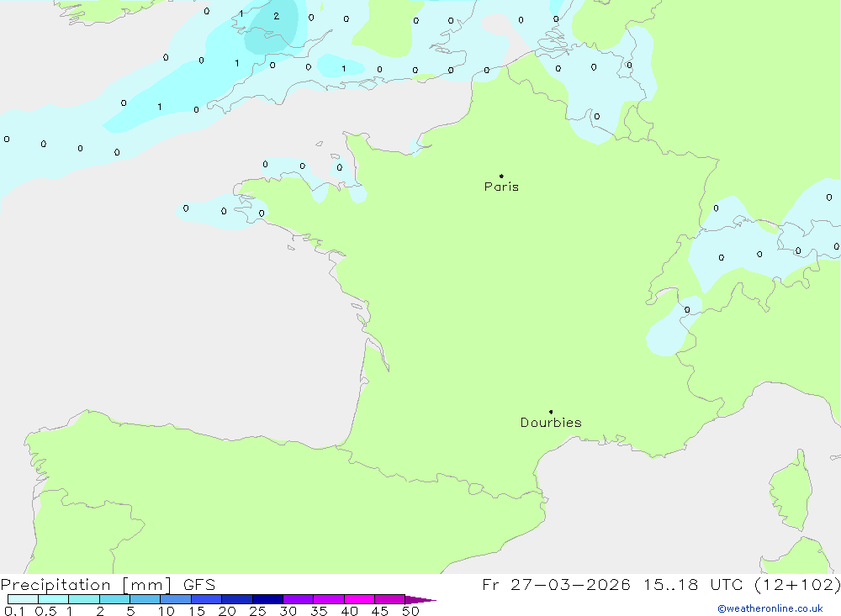Image resolution: width=841 pixels, height=616 pixels.
Task: Click the Dourbies city label
Action: tap(551, 423)
